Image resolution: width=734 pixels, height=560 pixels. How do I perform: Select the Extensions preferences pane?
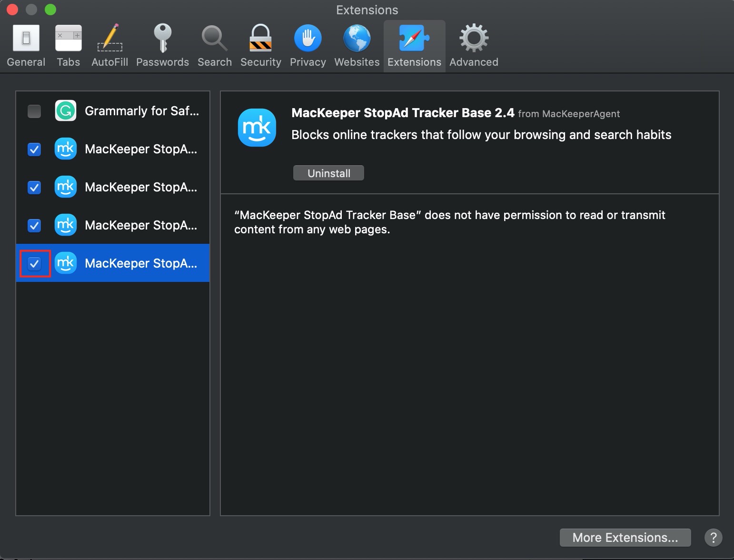(414, 46)
